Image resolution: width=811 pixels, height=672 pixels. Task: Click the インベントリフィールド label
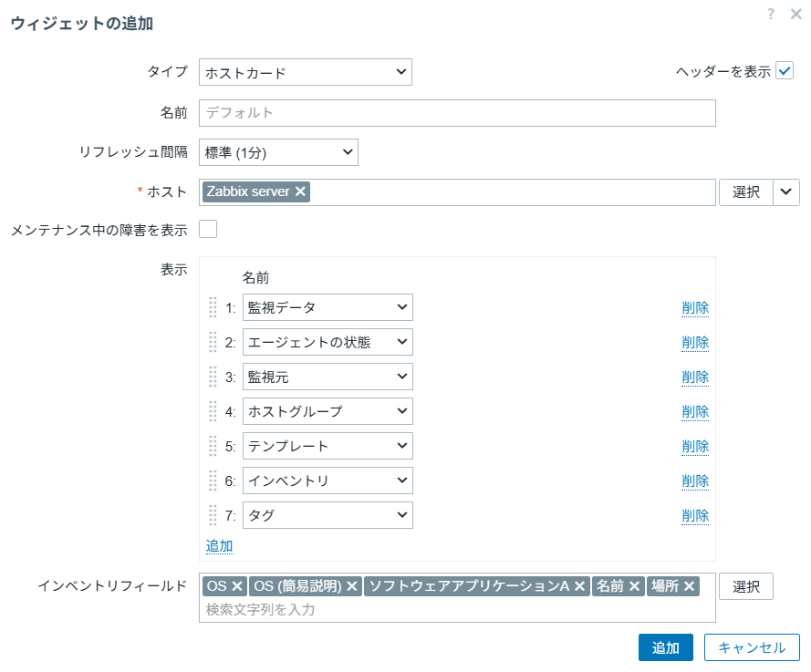coord(112,585)
